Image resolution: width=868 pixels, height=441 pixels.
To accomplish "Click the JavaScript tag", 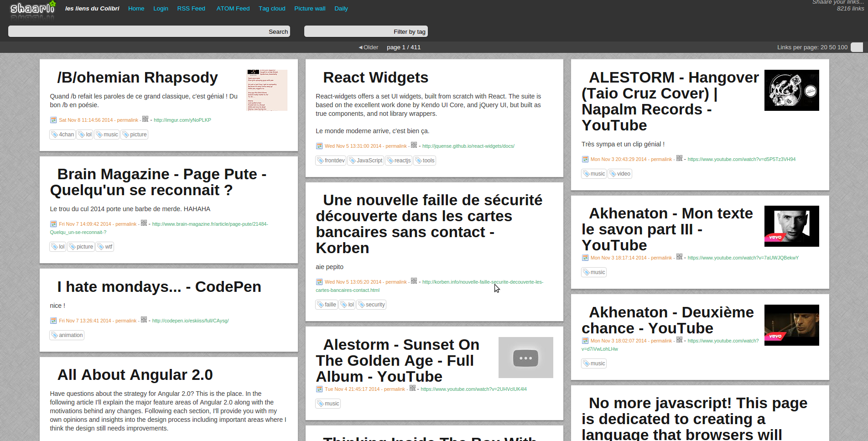I will click(366, 161).
